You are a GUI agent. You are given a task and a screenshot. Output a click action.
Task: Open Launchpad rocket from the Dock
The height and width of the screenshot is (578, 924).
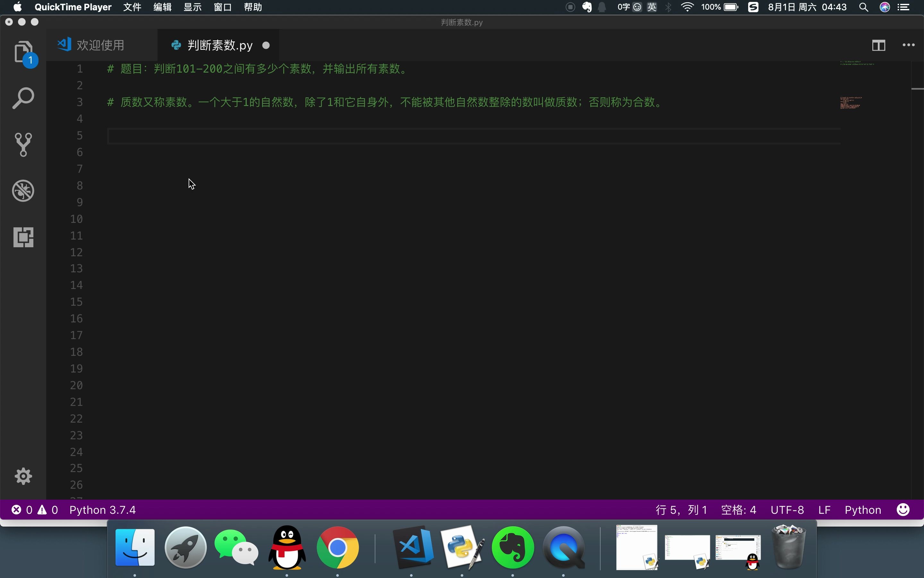point(185,547)
